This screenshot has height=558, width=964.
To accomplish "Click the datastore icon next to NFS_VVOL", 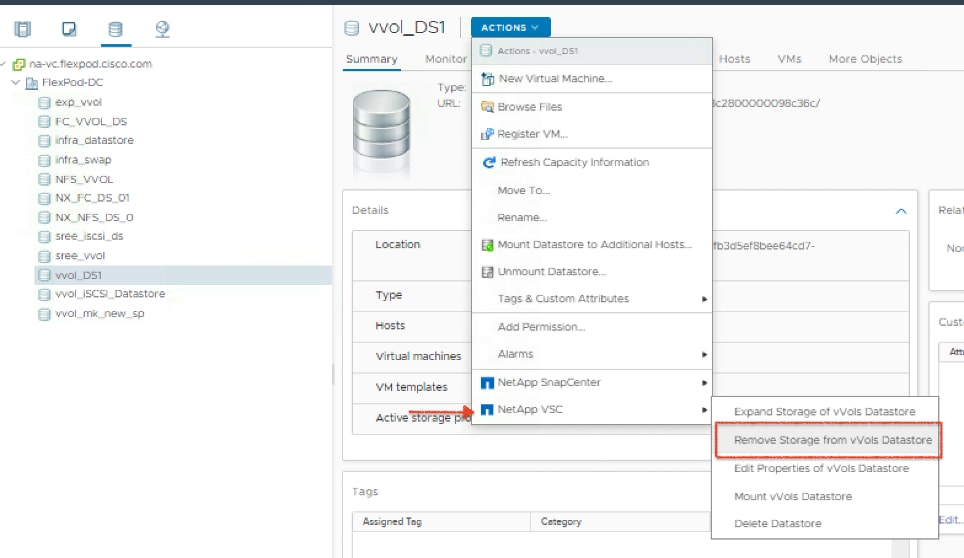I will 44,179.
